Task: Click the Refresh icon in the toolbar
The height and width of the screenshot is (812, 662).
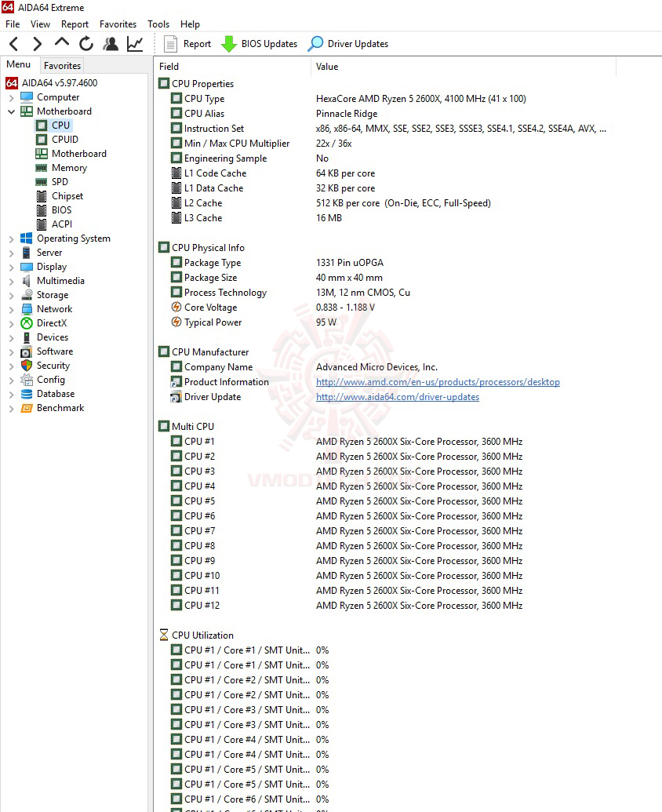Action: click(x=86, y=44)
